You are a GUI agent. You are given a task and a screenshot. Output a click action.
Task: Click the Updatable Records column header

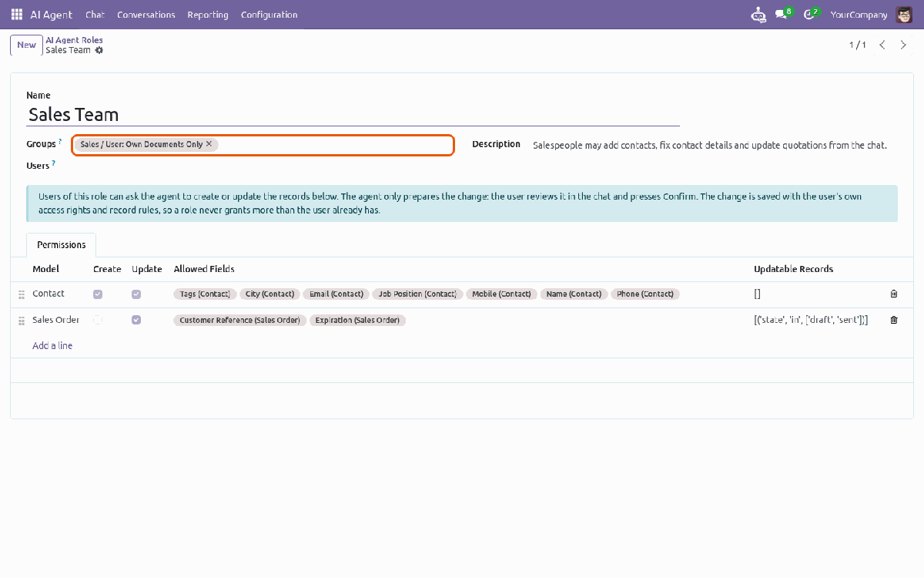(x=793, y=269)
